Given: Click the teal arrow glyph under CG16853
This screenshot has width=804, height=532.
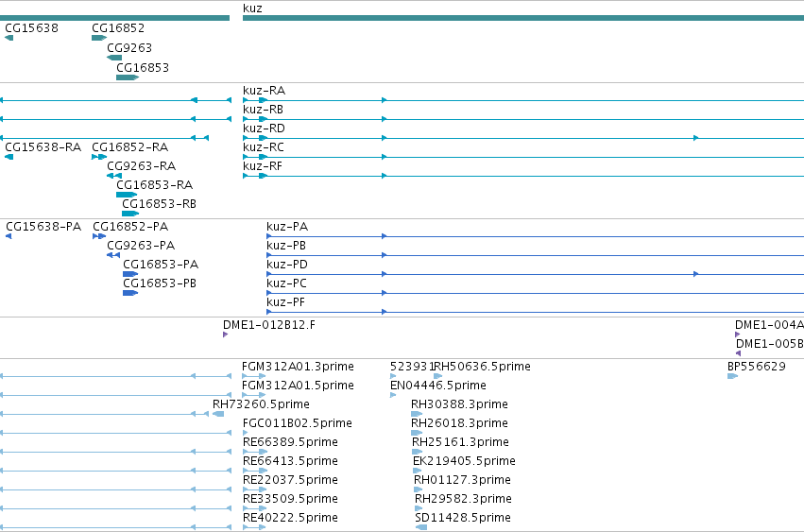Looking at the screenshot, I should [x=128, y=77].
